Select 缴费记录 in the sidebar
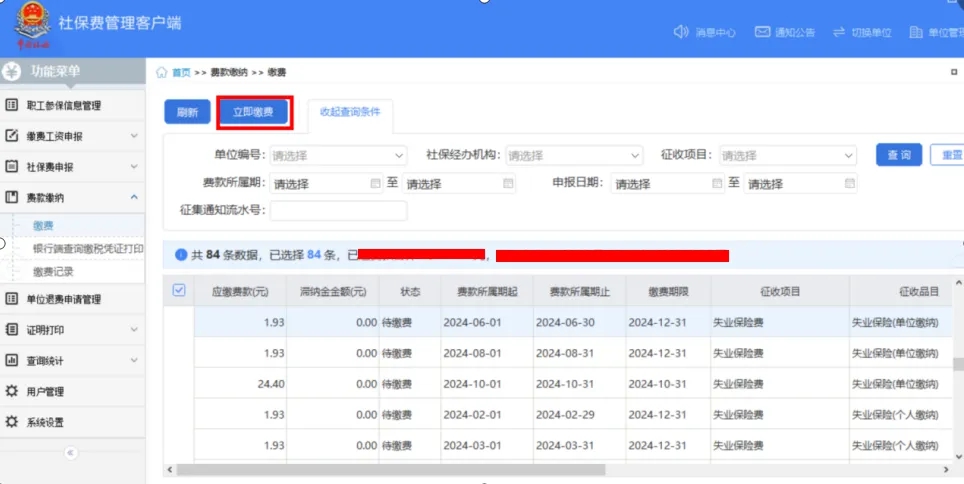 [53, 271]
